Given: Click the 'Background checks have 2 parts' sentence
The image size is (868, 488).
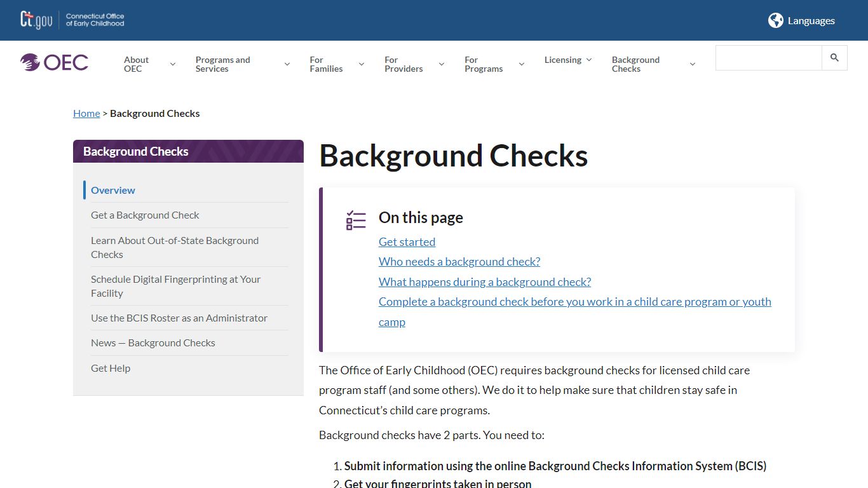Looking at the screenshot, I should click(431, 435).
